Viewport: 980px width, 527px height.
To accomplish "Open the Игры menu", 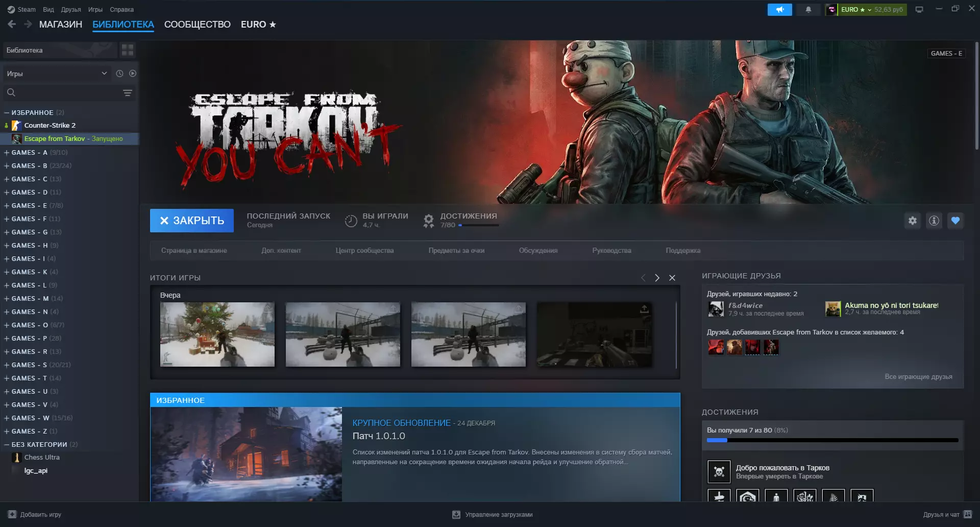I will click(95, 10).
